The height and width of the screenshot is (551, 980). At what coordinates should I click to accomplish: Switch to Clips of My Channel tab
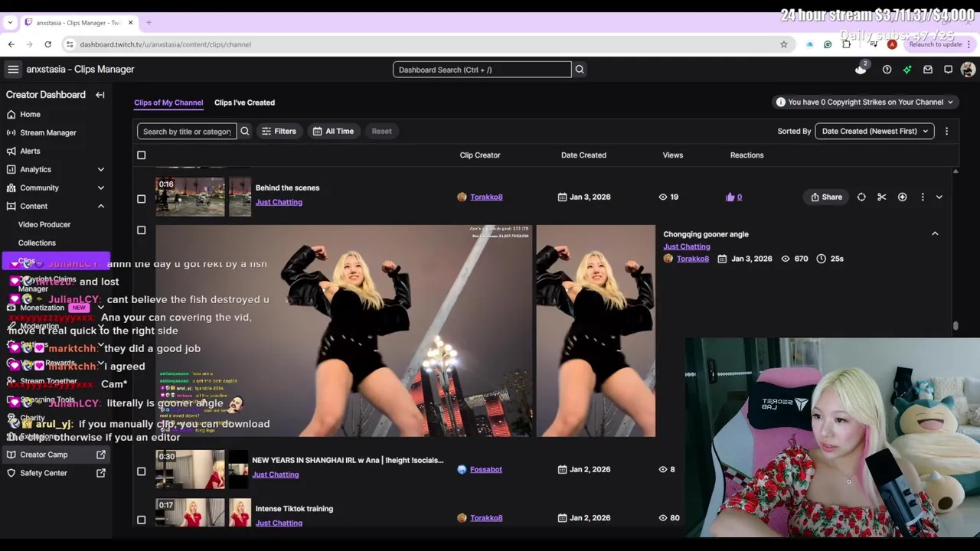(168, 103)
